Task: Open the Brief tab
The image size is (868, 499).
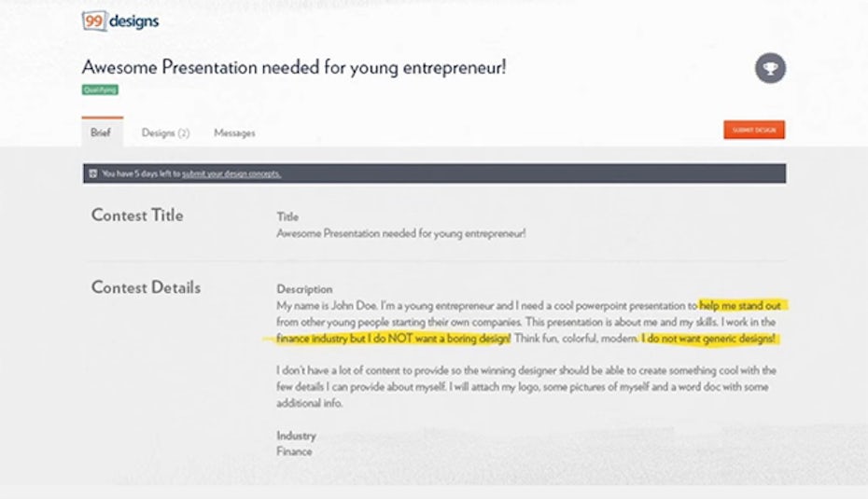Action: pos(101,133)
